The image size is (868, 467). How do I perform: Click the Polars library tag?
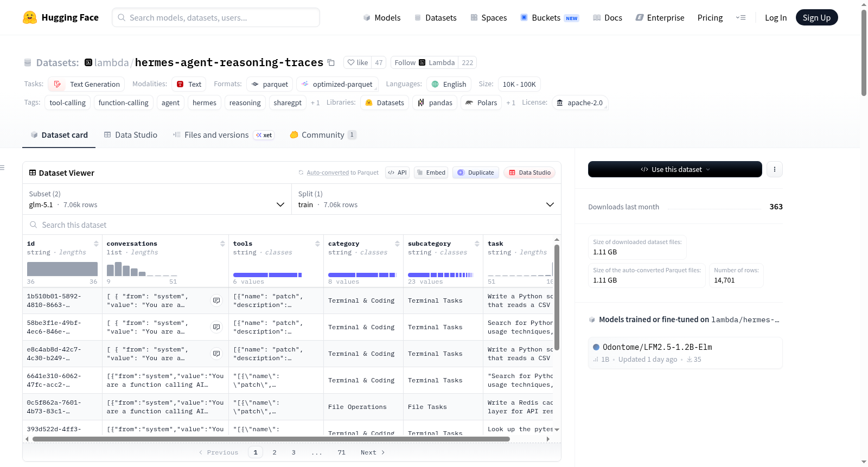pos(481,103)
